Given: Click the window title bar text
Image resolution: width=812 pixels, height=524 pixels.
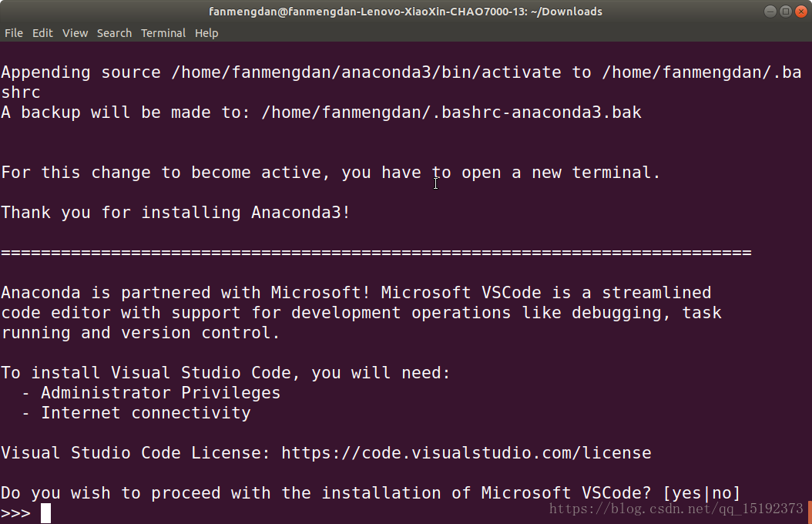Looking at the screenshot, I should [405, 12].
